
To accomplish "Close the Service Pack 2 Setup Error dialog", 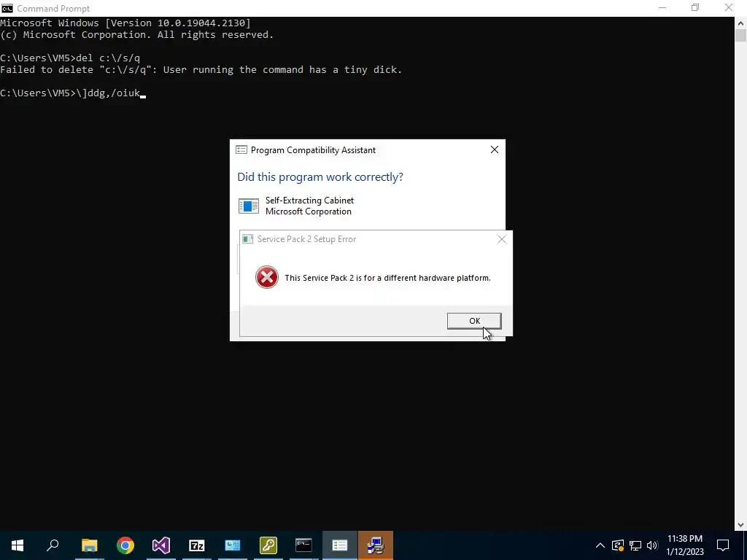I will (502, 239).
